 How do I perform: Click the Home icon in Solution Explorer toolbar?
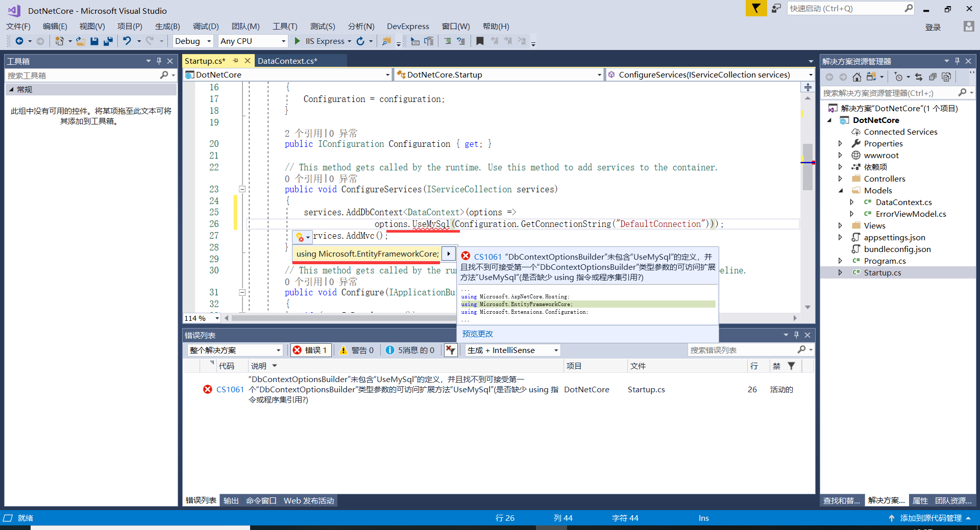[857, 77]
